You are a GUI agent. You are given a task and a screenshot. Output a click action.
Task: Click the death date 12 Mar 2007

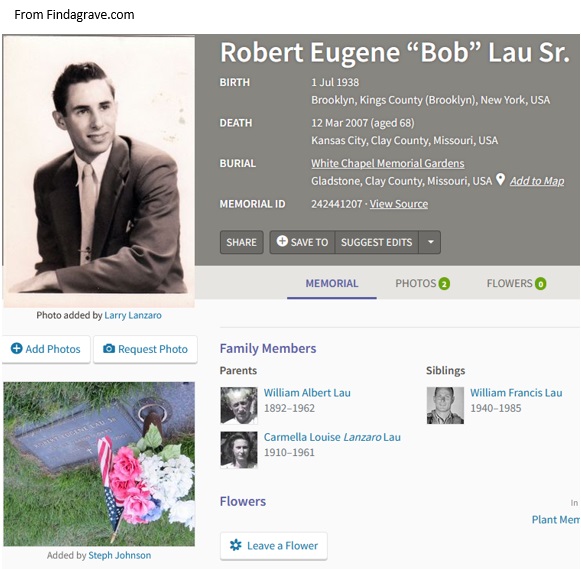(339, 123)
